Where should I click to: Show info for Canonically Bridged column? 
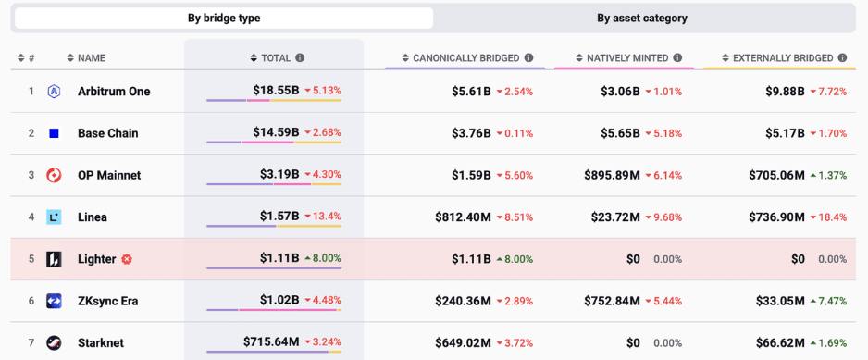(528, 57)
